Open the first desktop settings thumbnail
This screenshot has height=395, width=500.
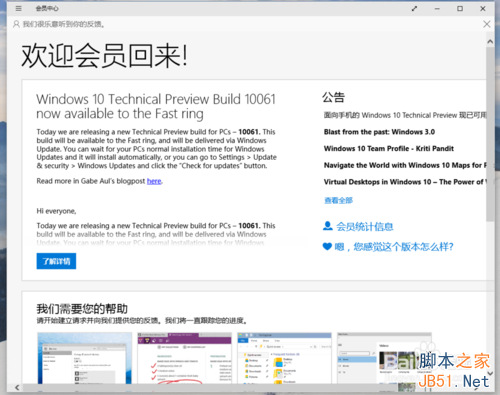pos(85,358)
